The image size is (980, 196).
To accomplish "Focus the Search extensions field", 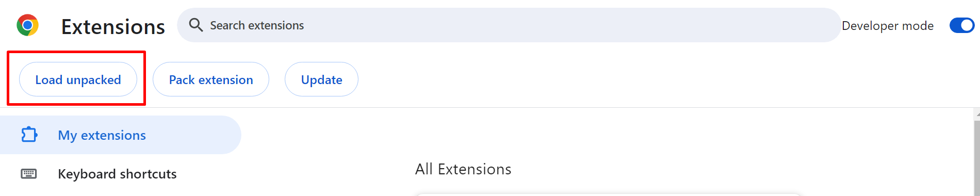I will point(509,25).
